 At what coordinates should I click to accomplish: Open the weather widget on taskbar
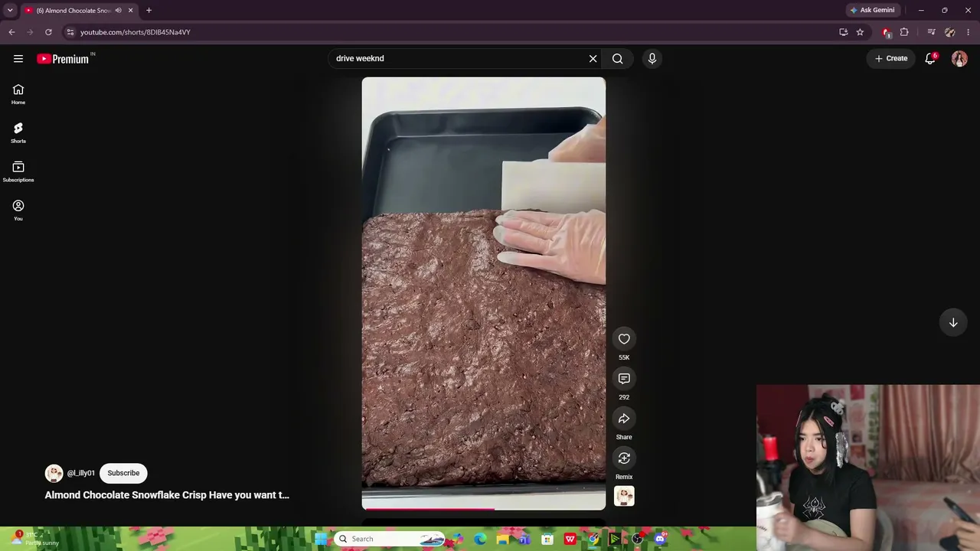click(34, 539)
